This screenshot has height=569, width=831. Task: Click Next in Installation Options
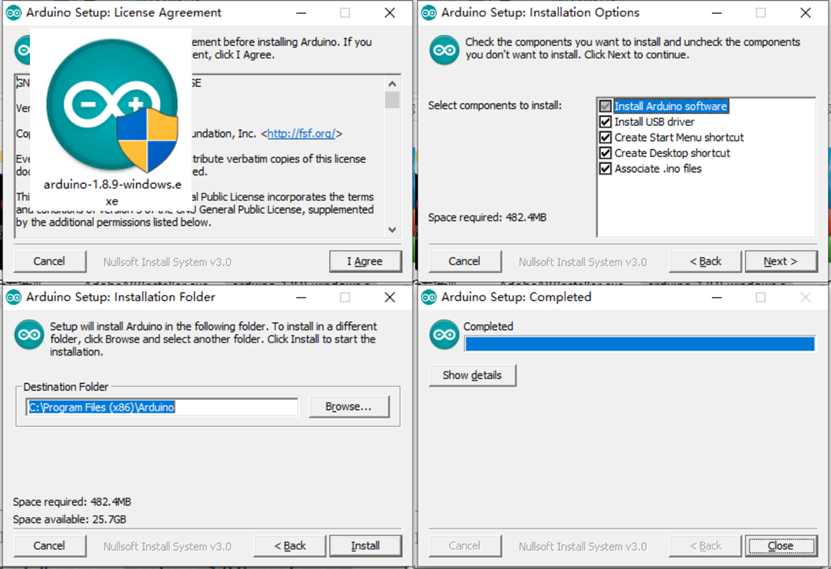click(x=781, y=261)
